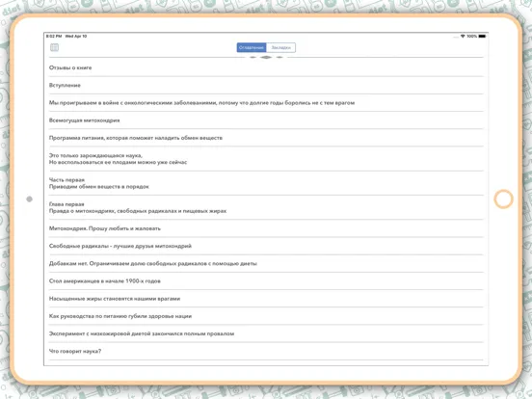The width and height of the screenshot is (532, 399).
Task: Select entry Это только зарождающаяся наука
Action: tap(266, 159)
